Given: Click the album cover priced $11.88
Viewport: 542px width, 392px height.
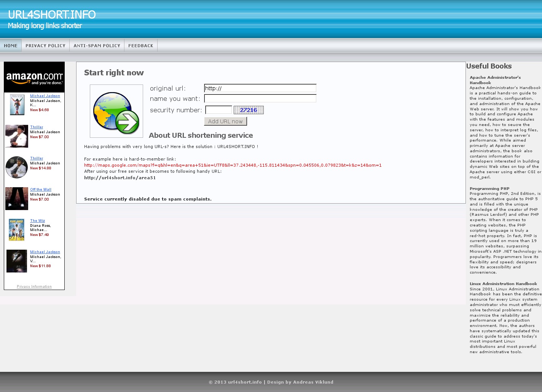Looking at the screenshot, I should pos(17,261).
